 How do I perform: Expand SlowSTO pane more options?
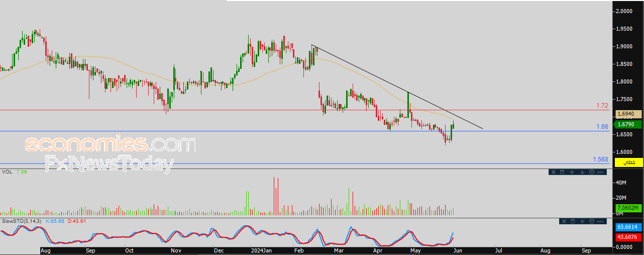coord(600,221)
